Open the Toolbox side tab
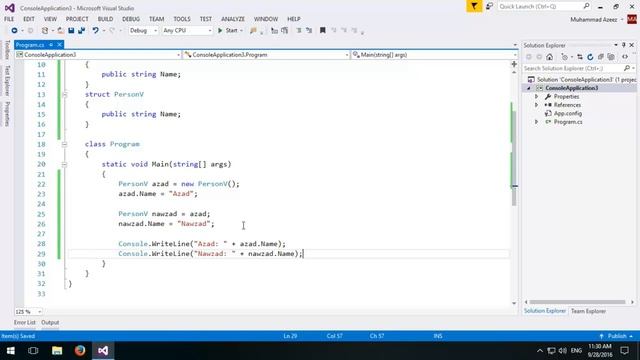Image resolution: width=640 pixels, height=360 pixels. point(7,50)
